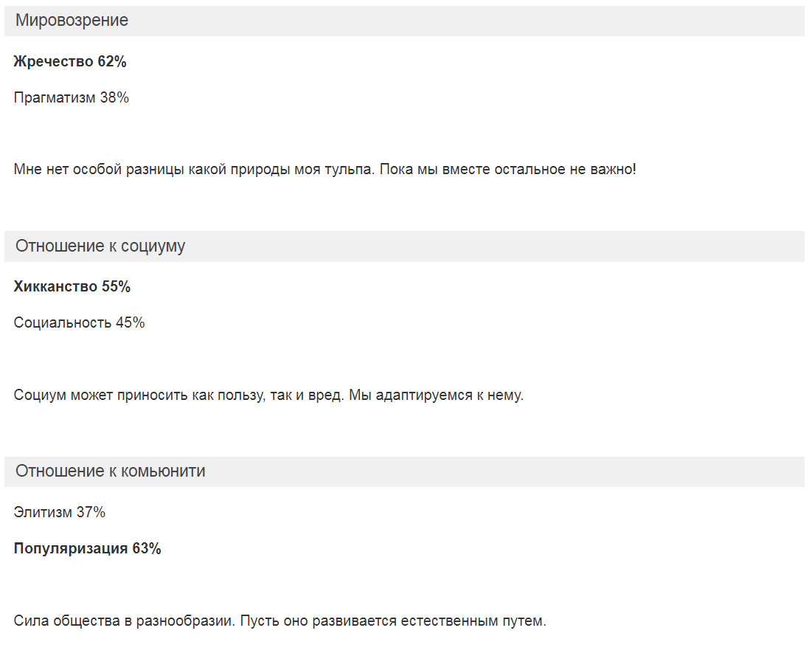The image size is (812, 653).
Task: Click the Элитизм 37% line
Action: [60, 513]
